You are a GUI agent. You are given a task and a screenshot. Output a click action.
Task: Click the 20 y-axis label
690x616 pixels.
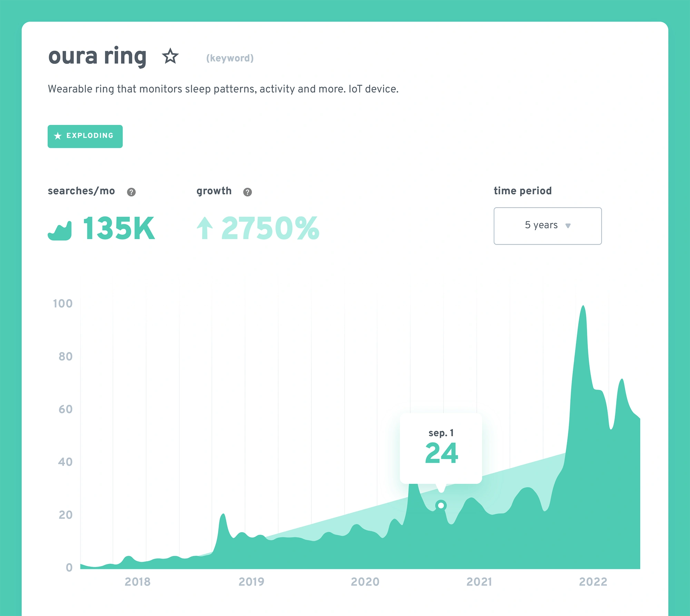(x=66, y=515)
